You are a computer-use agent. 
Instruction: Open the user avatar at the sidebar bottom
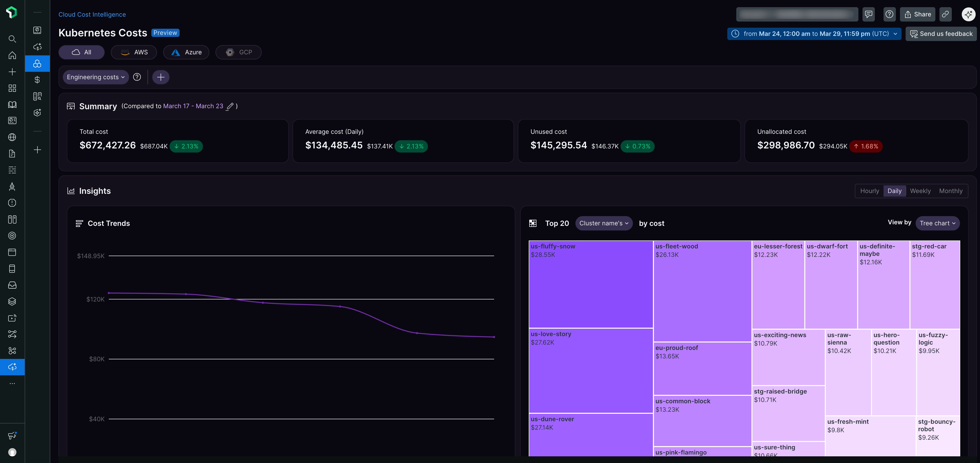pyautogui.click(x=12, y=452)
